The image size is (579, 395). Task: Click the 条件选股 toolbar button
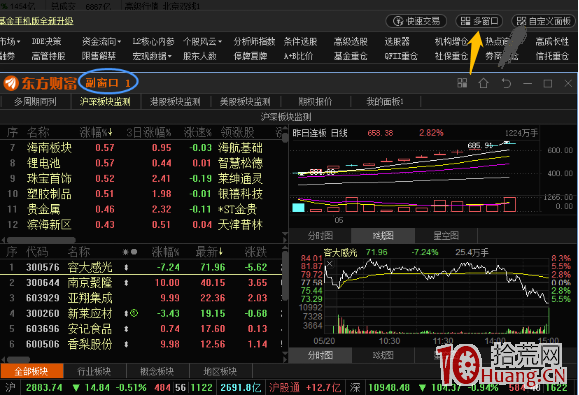pyautogui.click(x=300, y=41)
